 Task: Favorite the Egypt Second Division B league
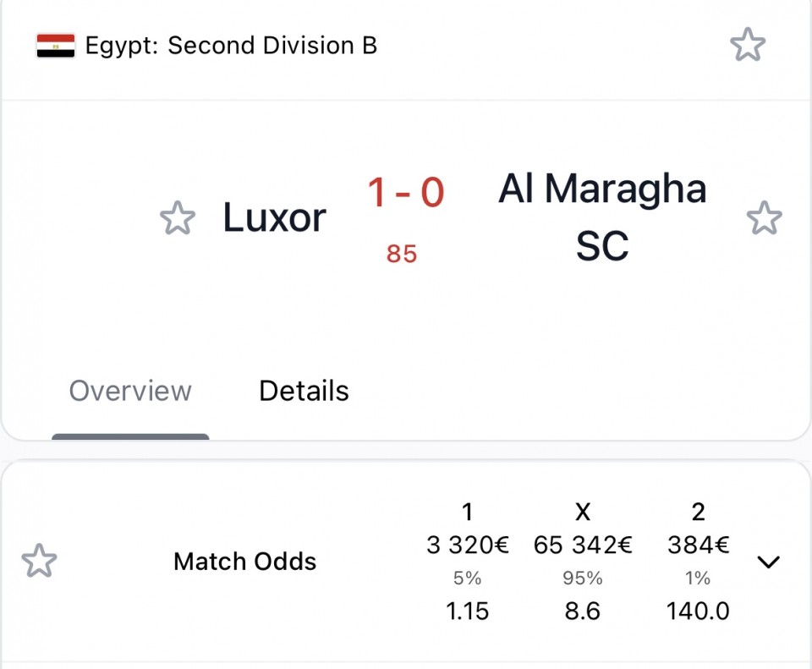(x=748, y=45)
